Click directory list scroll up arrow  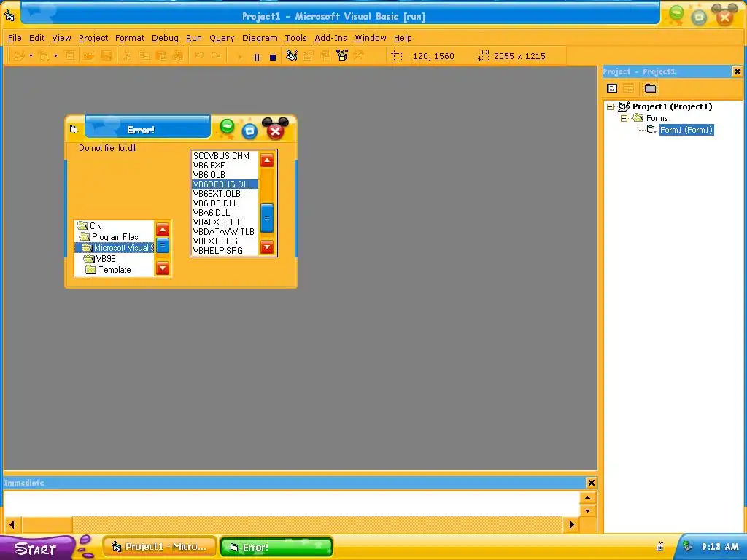(163, 230)
